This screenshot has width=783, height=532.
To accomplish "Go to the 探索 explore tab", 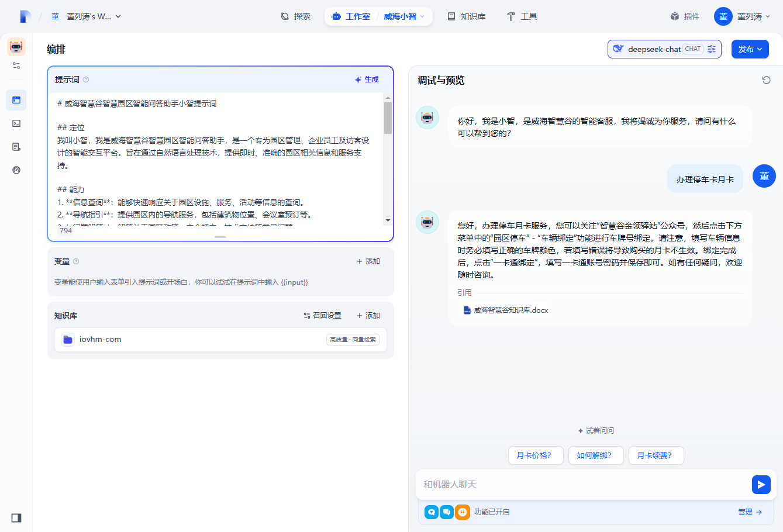I will point(296,16).
